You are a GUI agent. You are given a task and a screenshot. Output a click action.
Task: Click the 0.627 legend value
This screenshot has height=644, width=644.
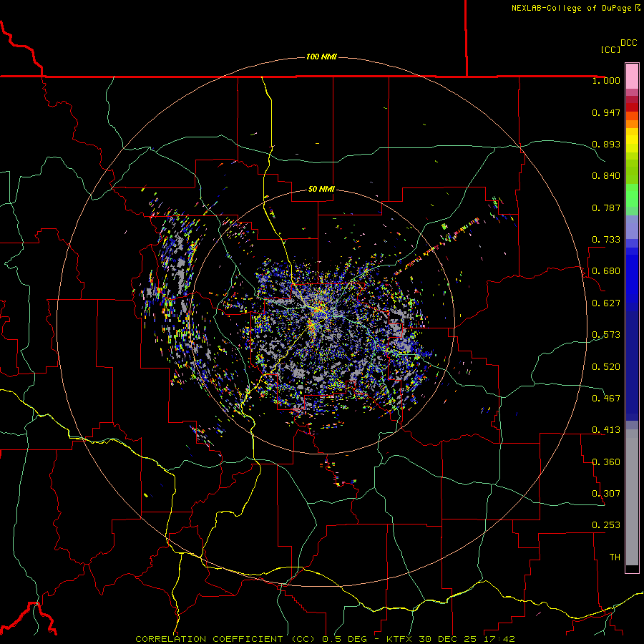click(606, 303)
